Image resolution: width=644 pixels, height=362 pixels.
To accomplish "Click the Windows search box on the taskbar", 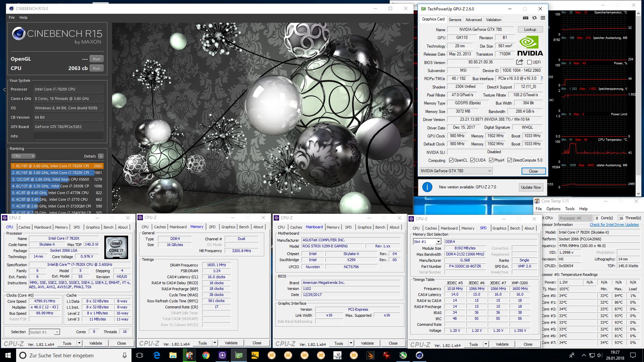I will (73, 355).
